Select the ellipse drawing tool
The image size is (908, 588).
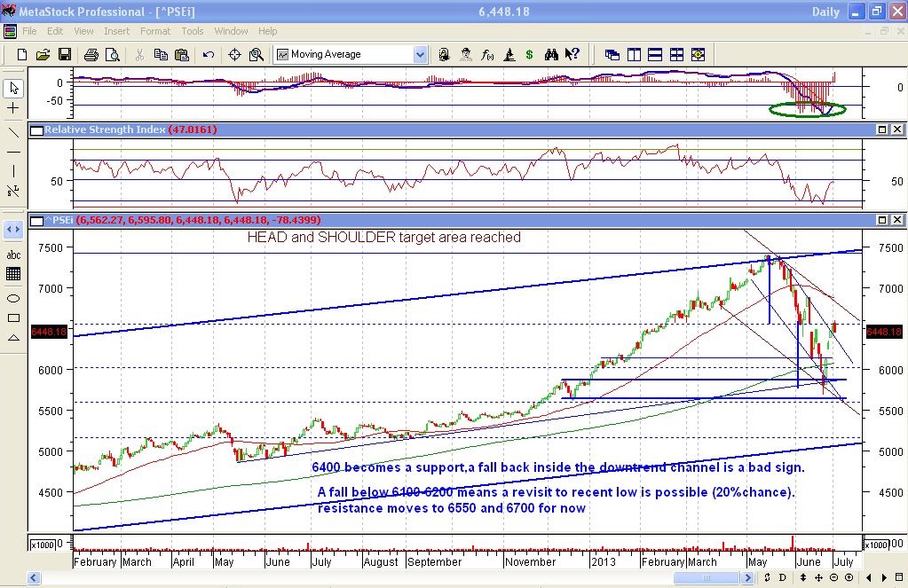coord(13,299)
